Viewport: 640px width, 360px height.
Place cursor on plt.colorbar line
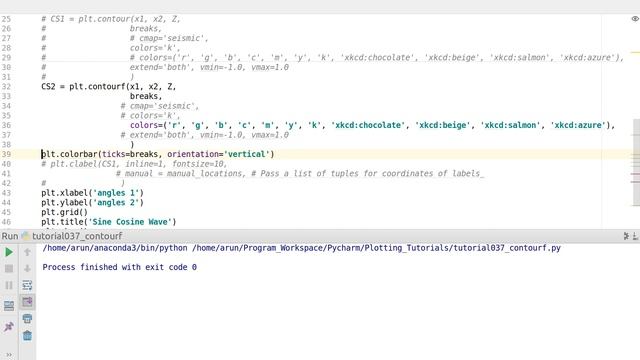tap(158, 154)
